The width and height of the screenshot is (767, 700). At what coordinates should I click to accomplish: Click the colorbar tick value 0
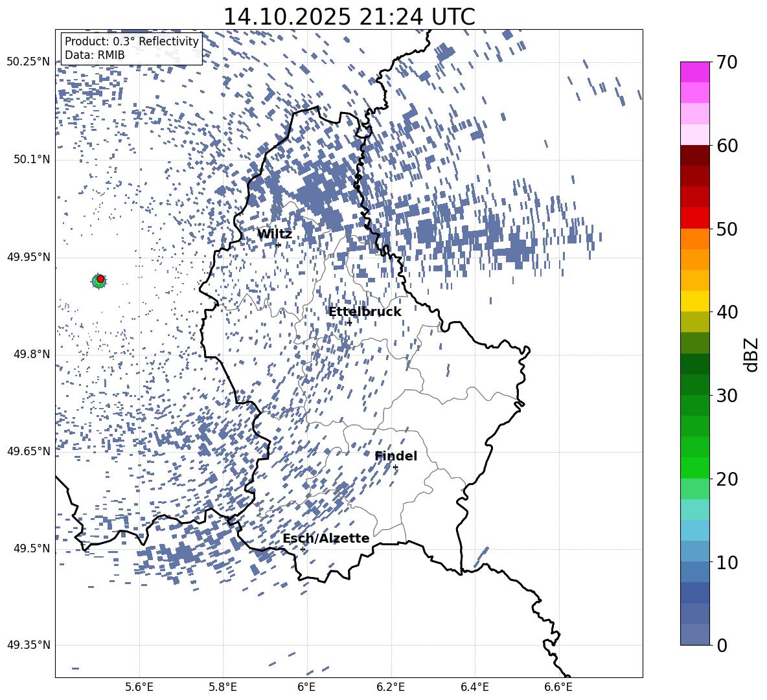pyautogui.click(x=722, y=645)
